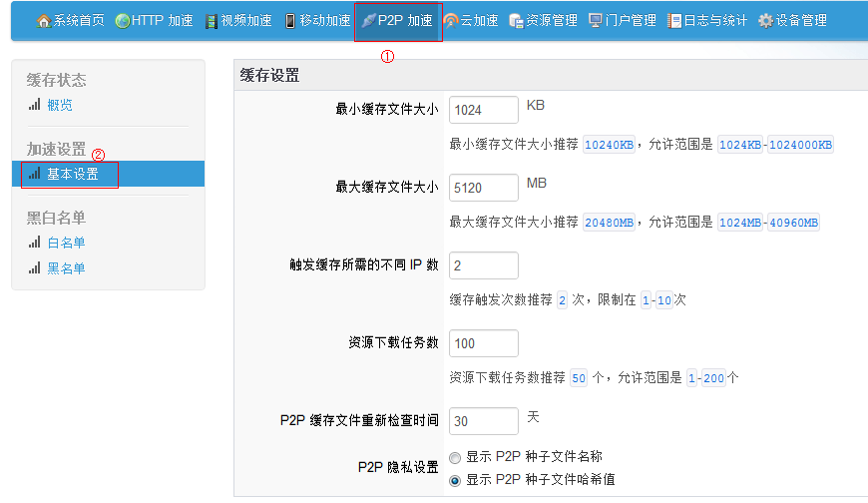
Task: Click the bar-chart icon beside 概览
Action: [x=34, y=104]
